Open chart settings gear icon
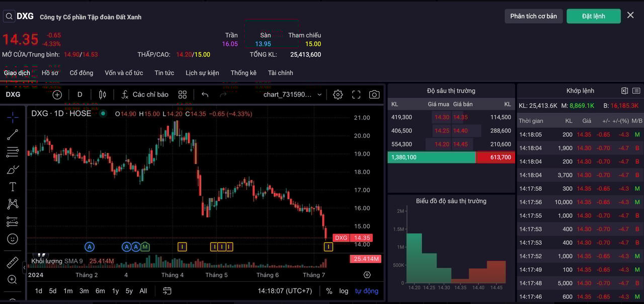 (338, 95)
